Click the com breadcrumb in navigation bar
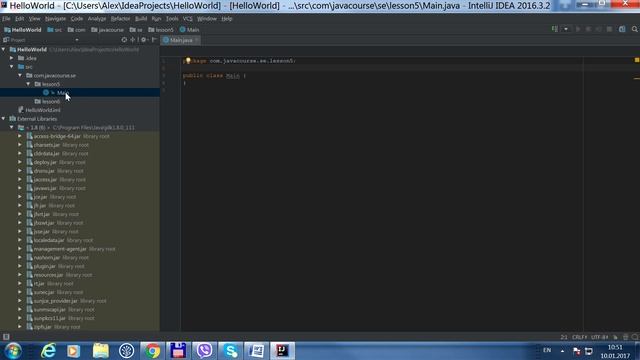The width and height of the screenshot is (640, 360). pos(77,30)
